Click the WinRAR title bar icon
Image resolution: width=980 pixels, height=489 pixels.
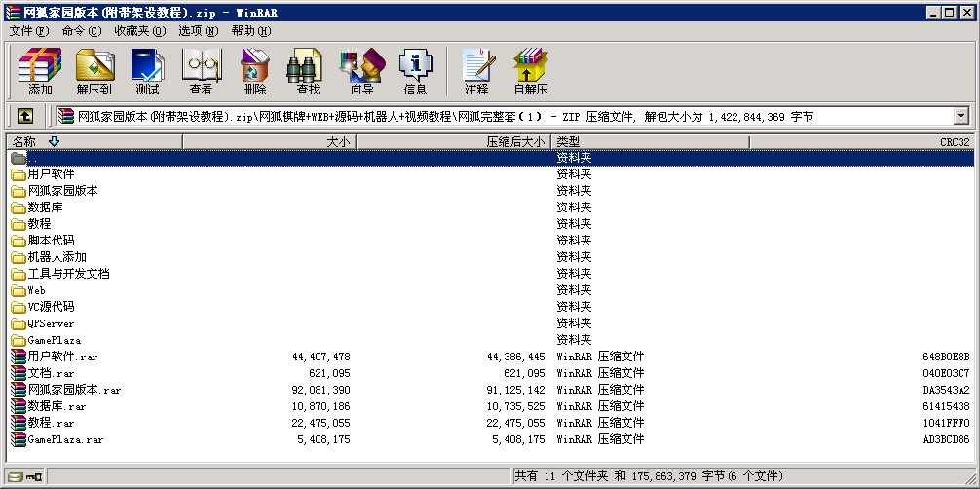13,13
